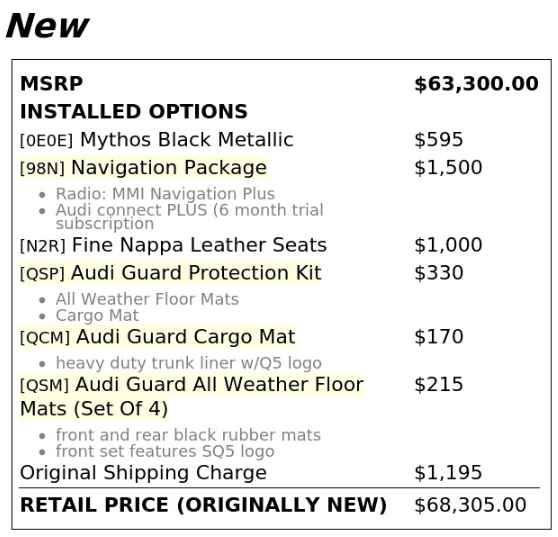The height and width of the screenshot is (537, 558).
Task: Click the [QSP] option code
Action: click(42, 274)
